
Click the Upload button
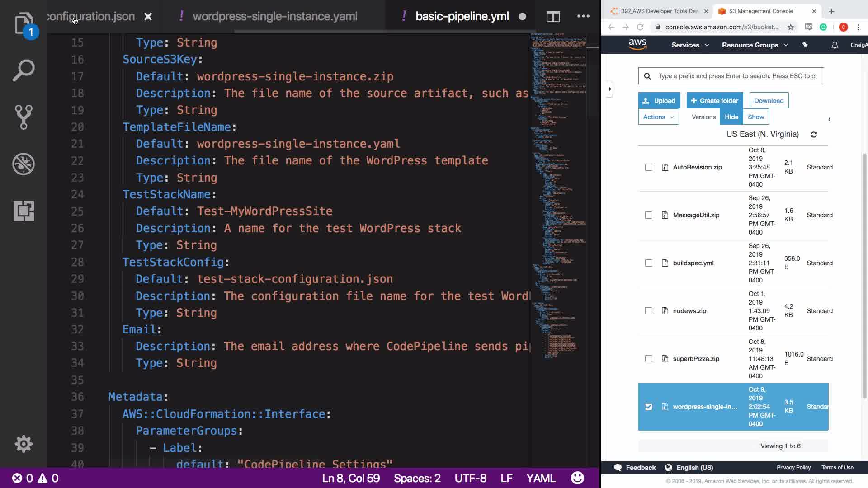click(659, 101)
